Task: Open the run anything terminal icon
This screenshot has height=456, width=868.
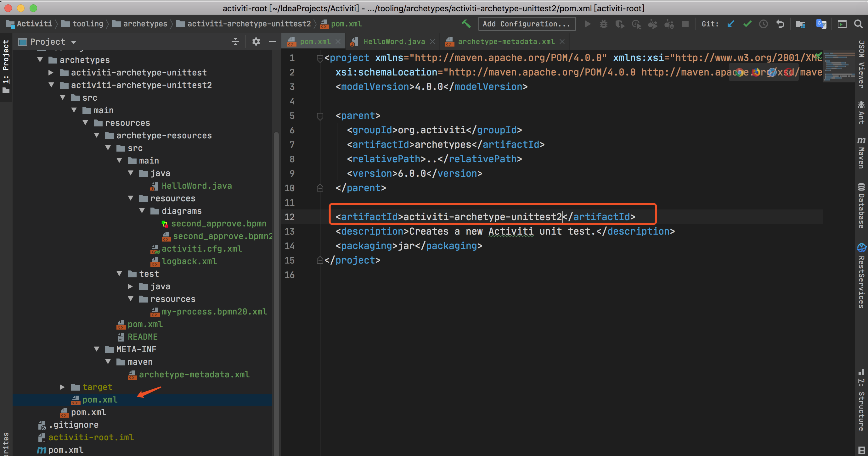Action: pos(842,24)
